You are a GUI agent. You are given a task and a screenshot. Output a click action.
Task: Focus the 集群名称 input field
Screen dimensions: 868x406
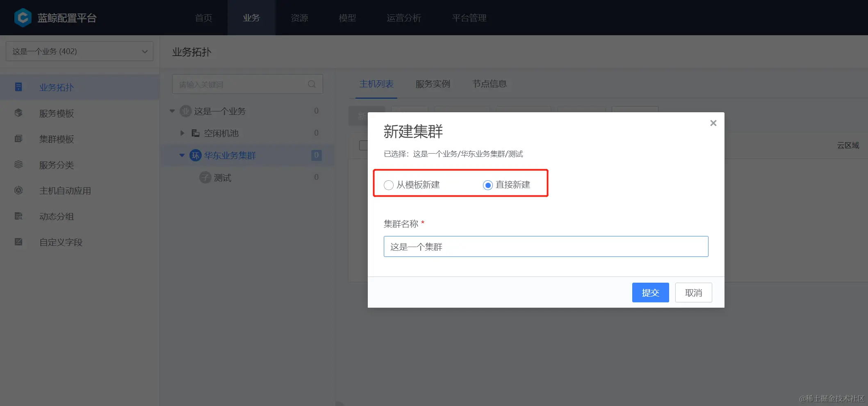546,246
